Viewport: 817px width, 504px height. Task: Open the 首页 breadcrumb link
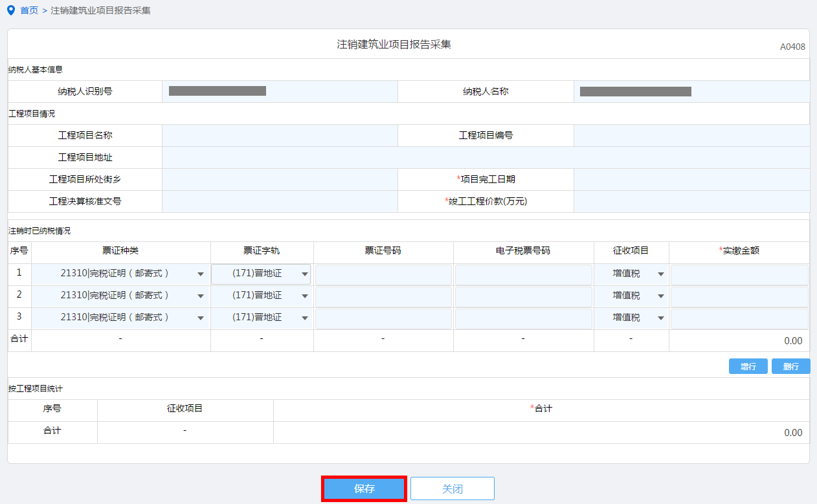[29, 10]
